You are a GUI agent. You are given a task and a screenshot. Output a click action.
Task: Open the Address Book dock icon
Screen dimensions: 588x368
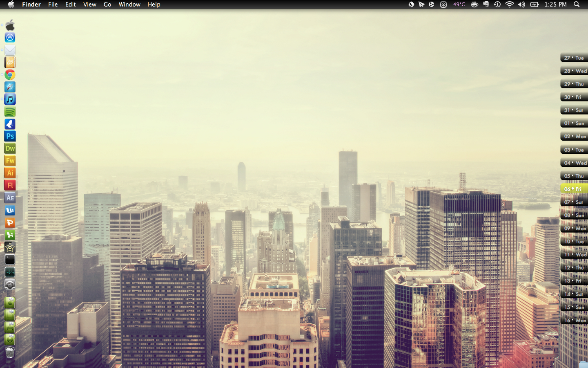click(x=10, y=62)
